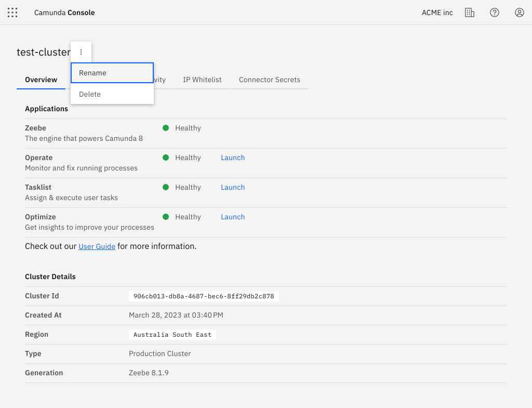Open the help question mark icon

pyautogui.click(x=495, y=12)
